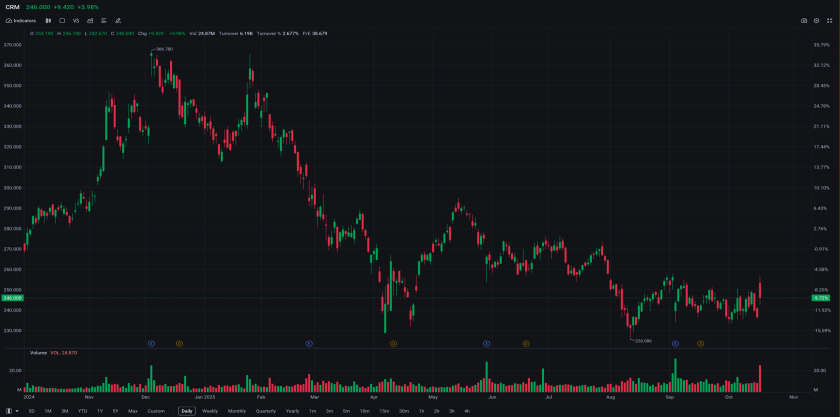Click the 246.000 current price label on axis

point(12,298)
